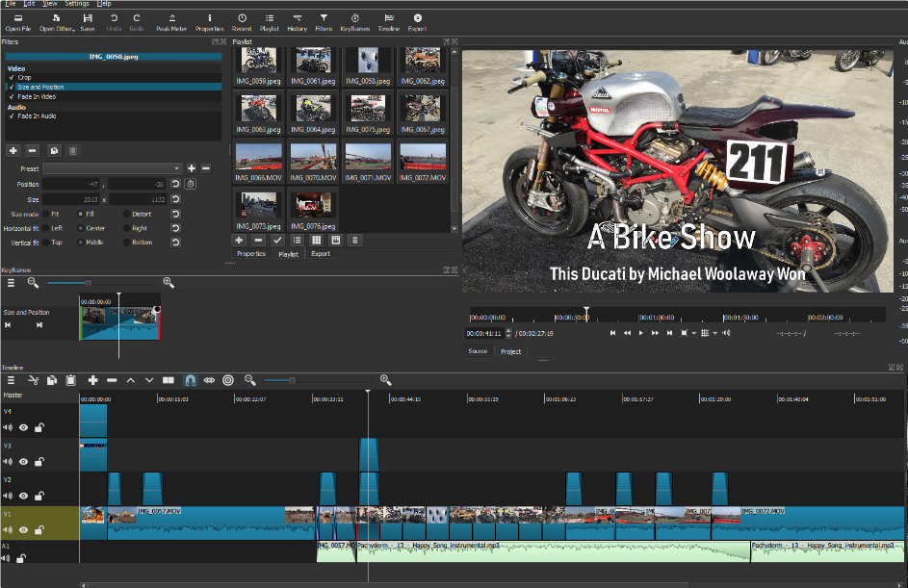
Task: Click the timeline zoom slider handle
Action: (x=292, y=380)
